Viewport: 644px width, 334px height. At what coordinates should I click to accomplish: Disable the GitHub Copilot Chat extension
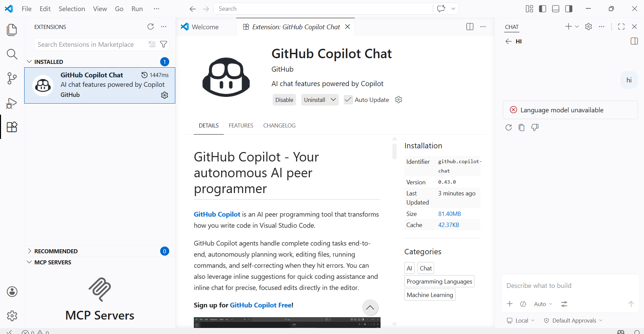coord(284,100)
